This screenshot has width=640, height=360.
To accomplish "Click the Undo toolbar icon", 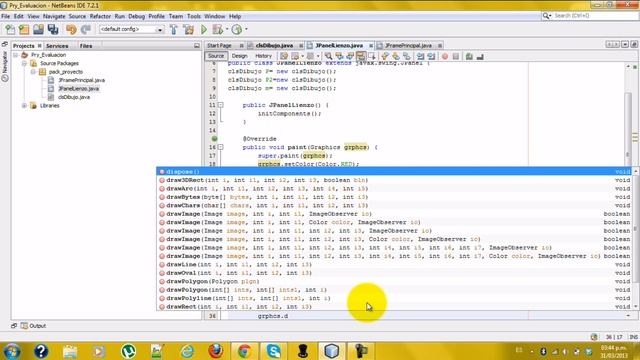I will point(71,29).
